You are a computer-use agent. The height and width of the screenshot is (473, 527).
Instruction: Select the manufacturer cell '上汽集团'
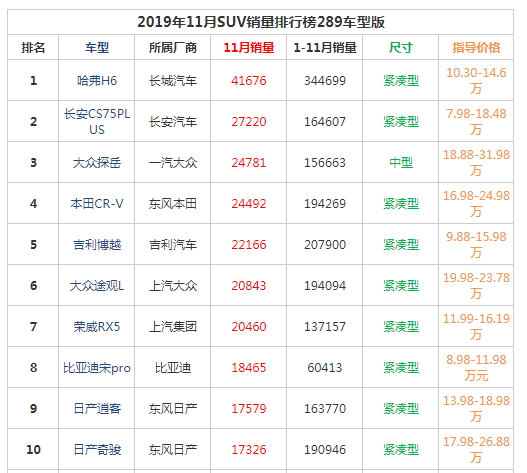pos(173,327)
